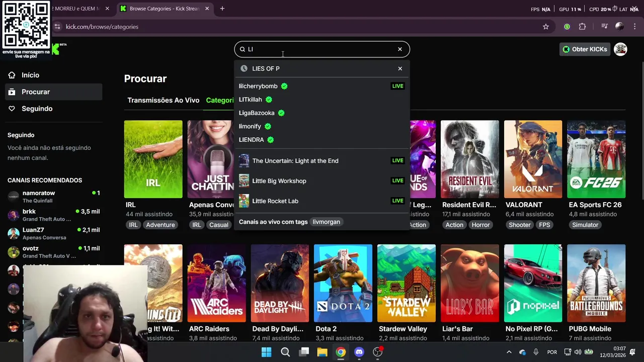Image resolution: width=644 pixels, height=362 pixels.
Task: Open the Stardew Valley category thumbnail
Action: 407,283
